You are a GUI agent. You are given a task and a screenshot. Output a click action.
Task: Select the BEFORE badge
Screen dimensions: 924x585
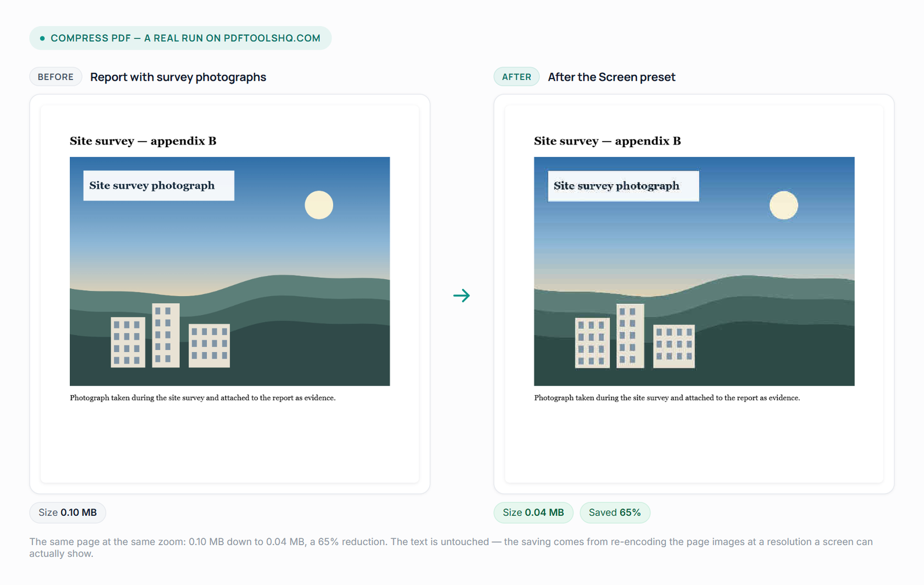pos(55,77)
